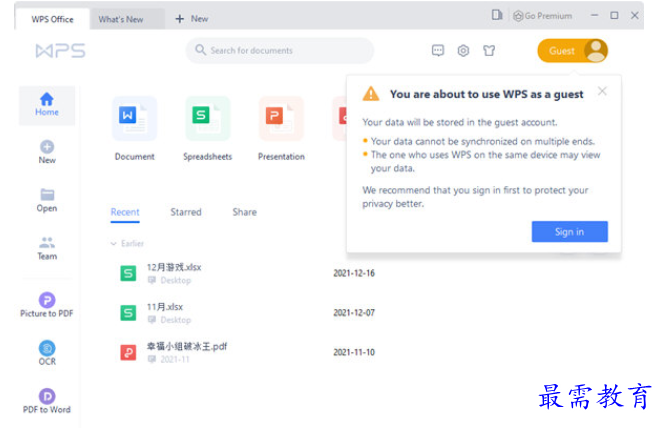Image resolution: width=660 pixels, height=428 pixels.
Task: Click the spreadsheet icon of 11月.xlsx
Action: pos(128,313)
